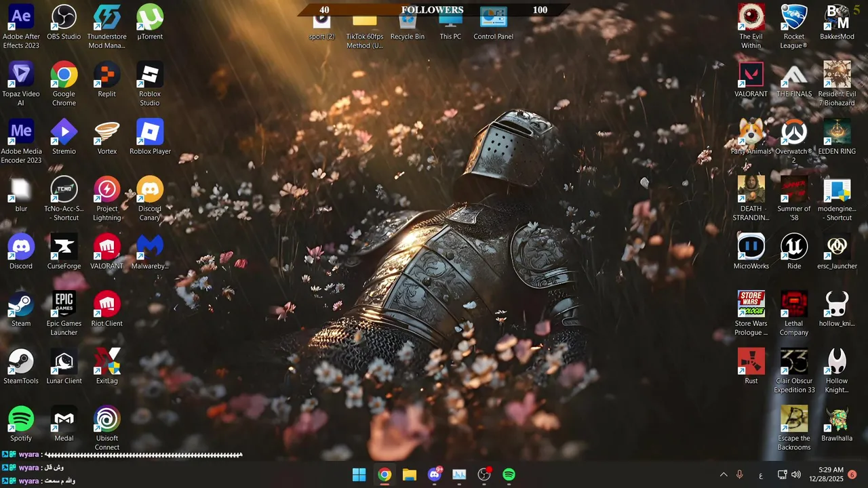Open File Explorer from the taskbar

[x=410, y=474]
